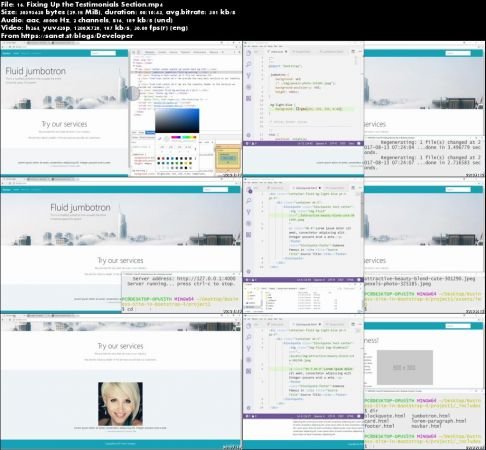Screen dimensions: 486x450
Task: Click feedback smiley in CSS frame status bar
Action: click(x=359, y=143)
